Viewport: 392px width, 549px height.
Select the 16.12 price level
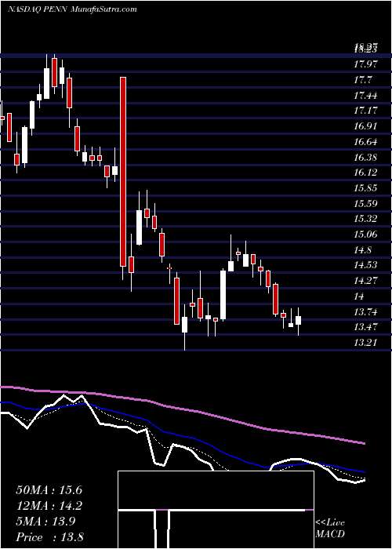(365, 173)
